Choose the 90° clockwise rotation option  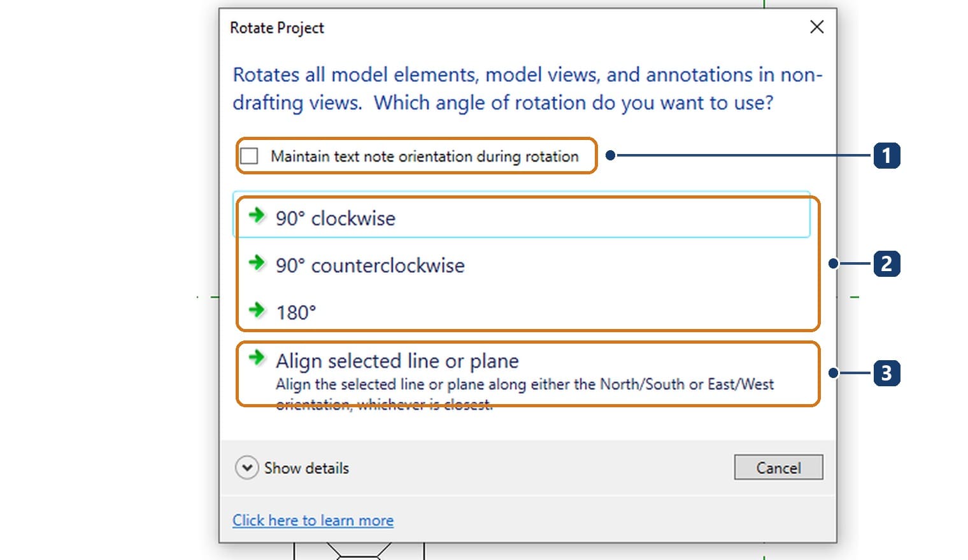tap(522, 215)
